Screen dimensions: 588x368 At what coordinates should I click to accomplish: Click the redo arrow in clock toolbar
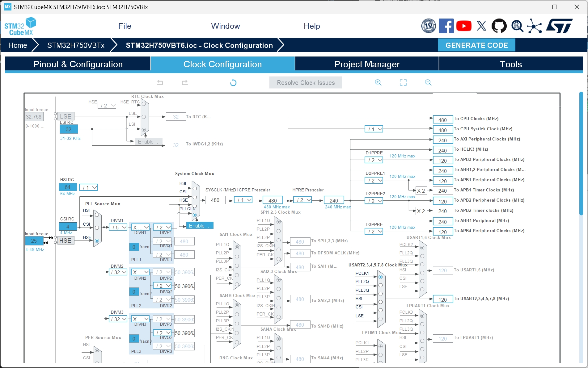pyautogui.click(x=185, y=82)
